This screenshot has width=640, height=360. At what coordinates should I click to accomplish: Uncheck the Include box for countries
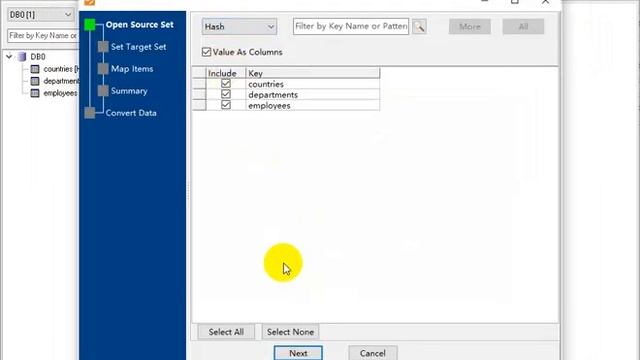(226, 84)
